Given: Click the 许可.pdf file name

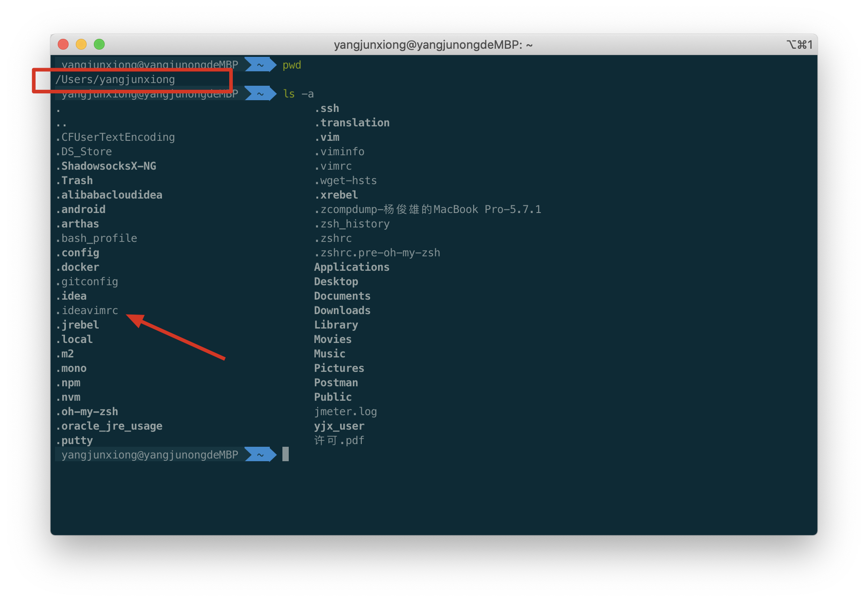Looking at the screenshot, I should [339, 440].
